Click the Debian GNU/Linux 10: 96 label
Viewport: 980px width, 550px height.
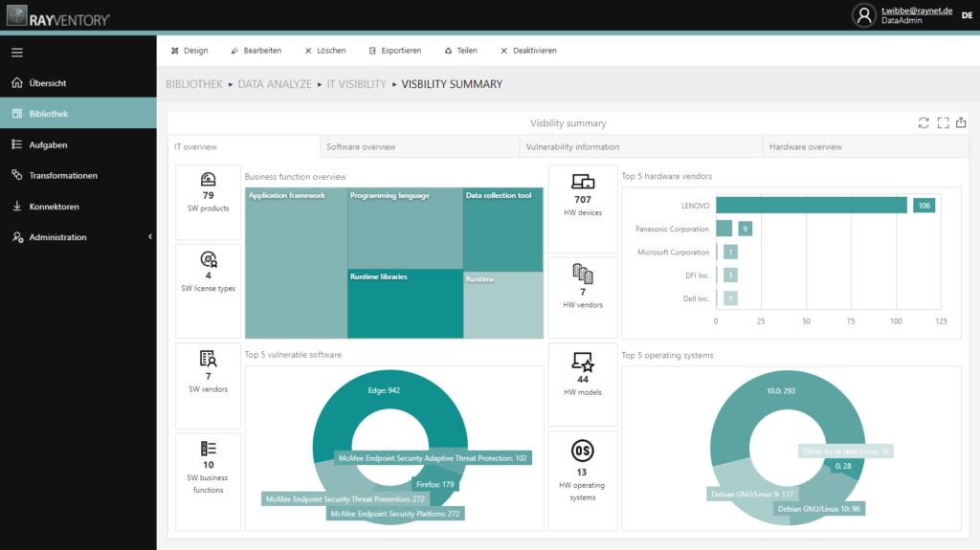819,509
